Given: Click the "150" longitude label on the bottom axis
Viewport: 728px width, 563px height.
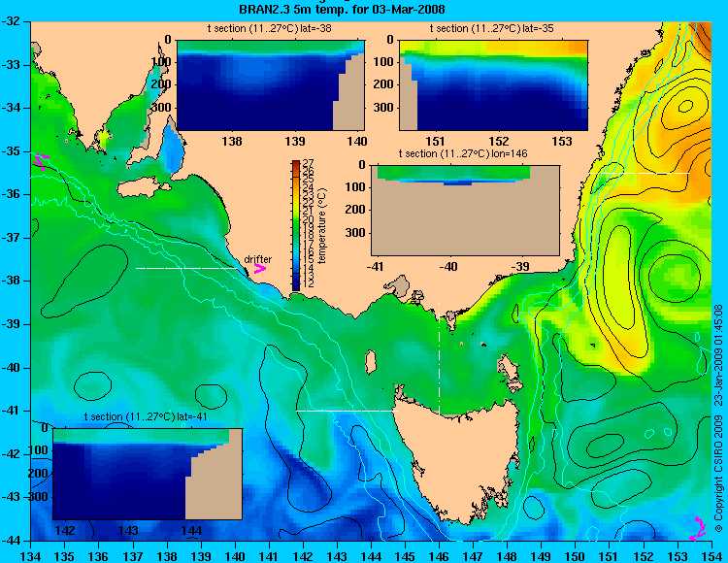Looking at the screenshot, I should 575,556.
